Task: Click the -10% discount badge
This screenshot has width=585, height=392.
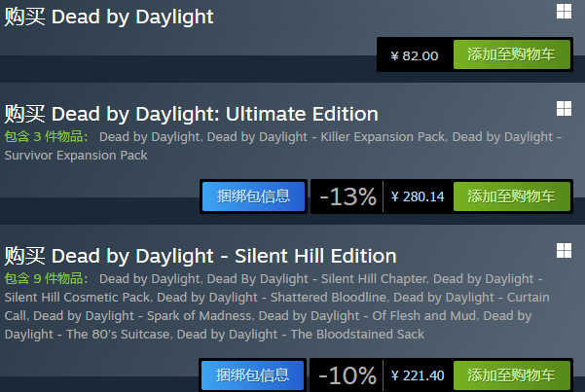Action: [x=347, y=375]
